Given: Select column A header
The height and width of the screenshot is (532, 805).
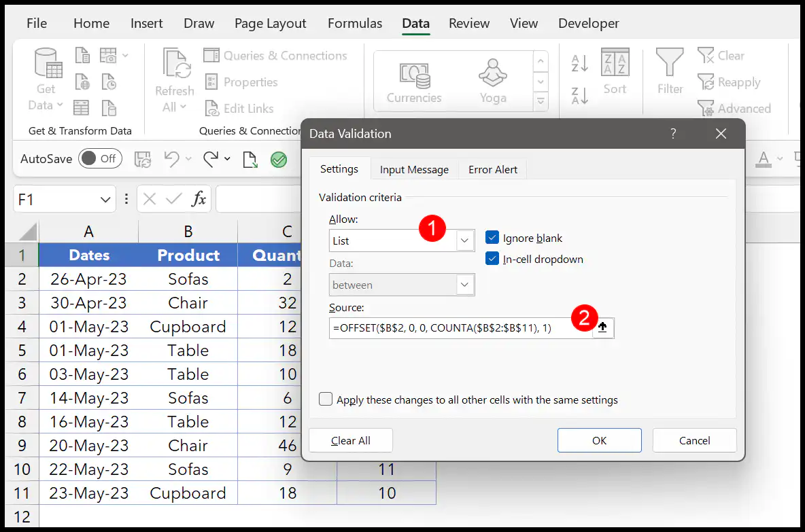Looking at the screenshot, I should [x=88, y=232].
